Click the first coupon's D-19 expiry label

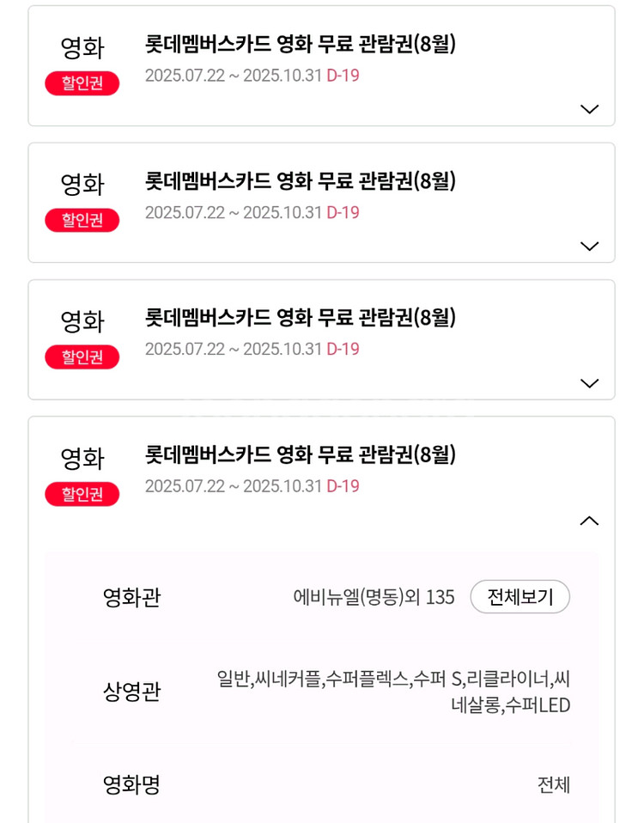343,76
